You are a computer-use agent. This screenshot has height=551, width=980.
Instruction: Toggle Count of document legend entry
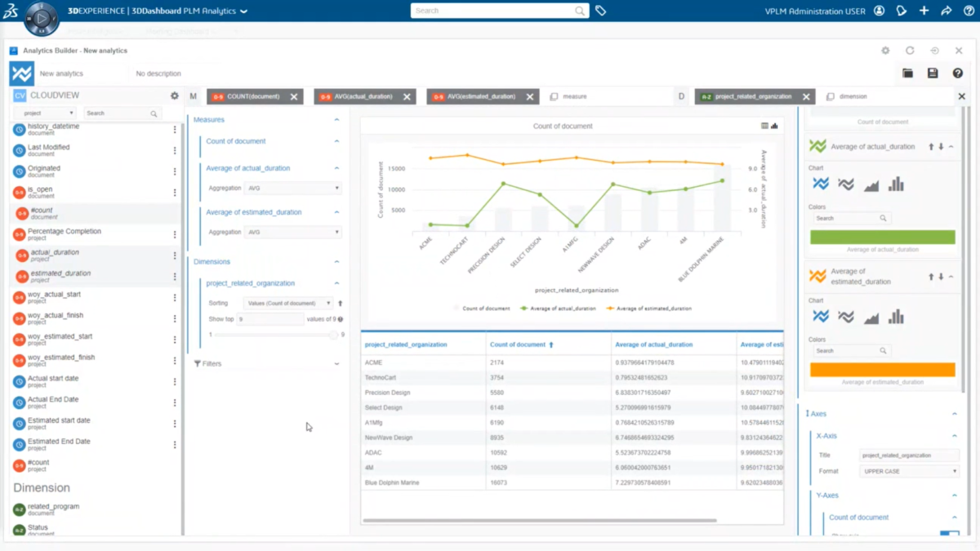tap(482, 309)
